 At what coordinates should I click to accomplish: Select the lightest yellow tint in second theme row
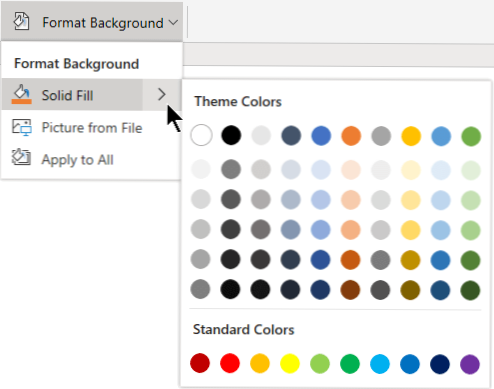pos(411,170)
